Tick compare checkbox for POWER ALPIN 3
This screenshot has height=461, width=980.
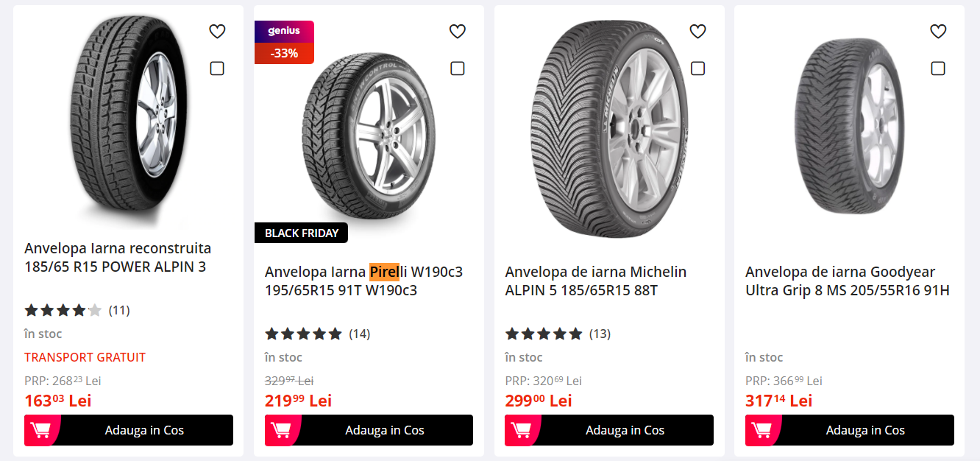pos(217,68)
